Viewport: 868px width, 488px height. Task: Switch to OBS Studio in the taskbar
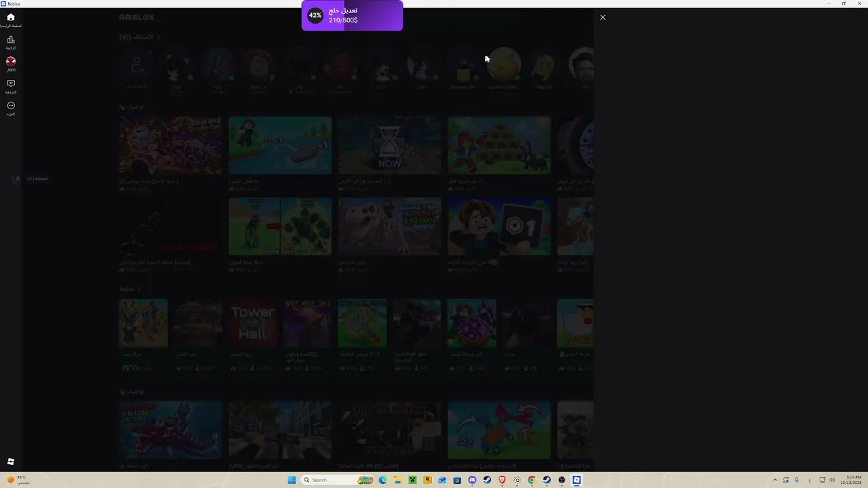(561, 480)
